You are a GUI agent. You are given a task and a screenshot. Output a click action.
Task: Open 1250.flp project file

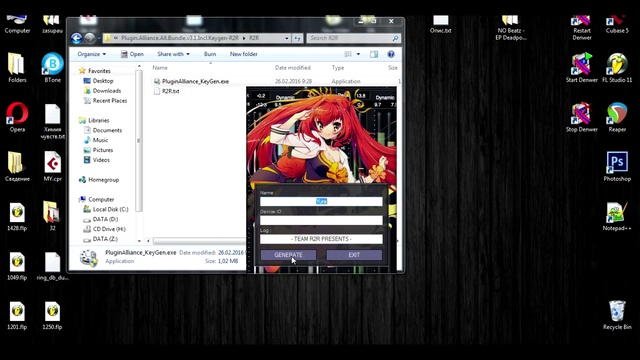pos(52,315)
